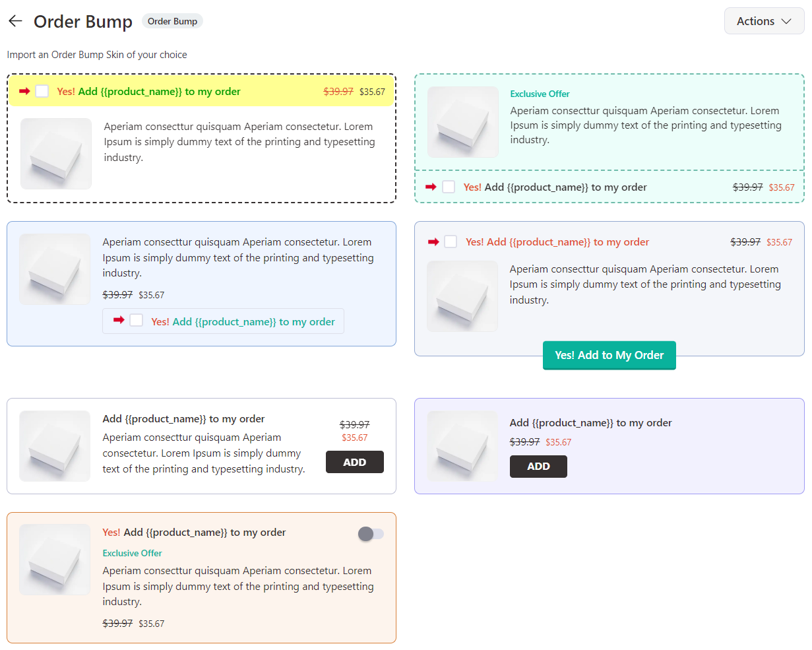Click the ADD button in the purple skin

point(538,467)
